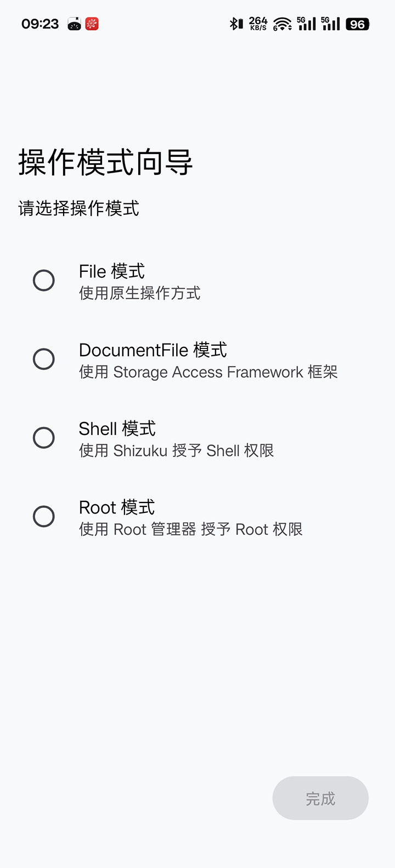This screenshot has height=868, width=395.
Task: Tap the second 5G signal strength indicator
Action: pos(330,24)
